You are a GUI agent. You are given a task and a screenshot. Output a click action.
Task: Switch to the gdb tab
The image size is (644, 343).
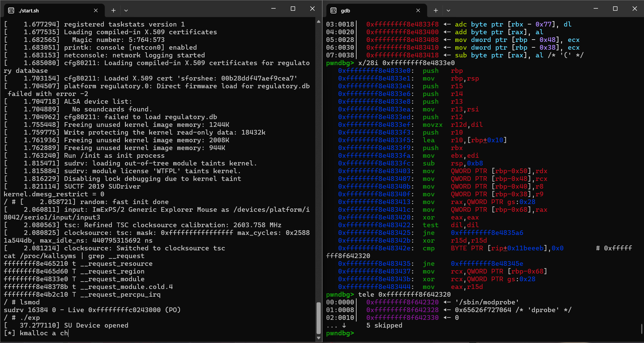tap(345, 10)
